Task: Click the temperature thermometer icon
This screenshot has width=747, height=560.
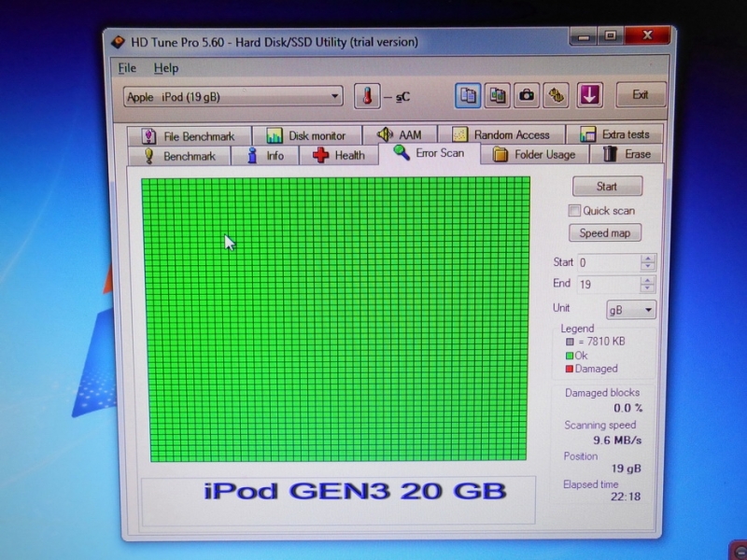Action: pyautogui.click(x=367, y=96)
